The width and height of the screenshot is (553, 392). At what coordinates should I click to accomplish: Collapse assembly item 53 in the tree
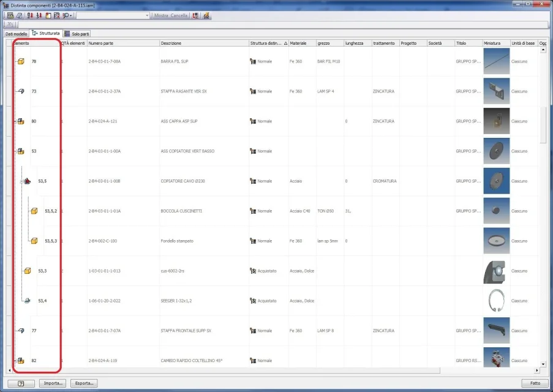tap(15, 152)
